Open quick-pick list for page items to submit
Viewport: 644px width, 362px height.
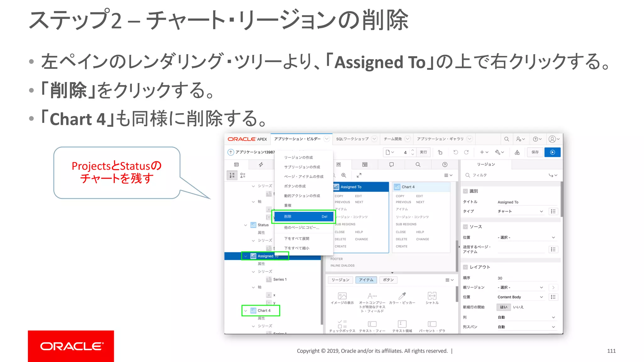coord(553,250)
